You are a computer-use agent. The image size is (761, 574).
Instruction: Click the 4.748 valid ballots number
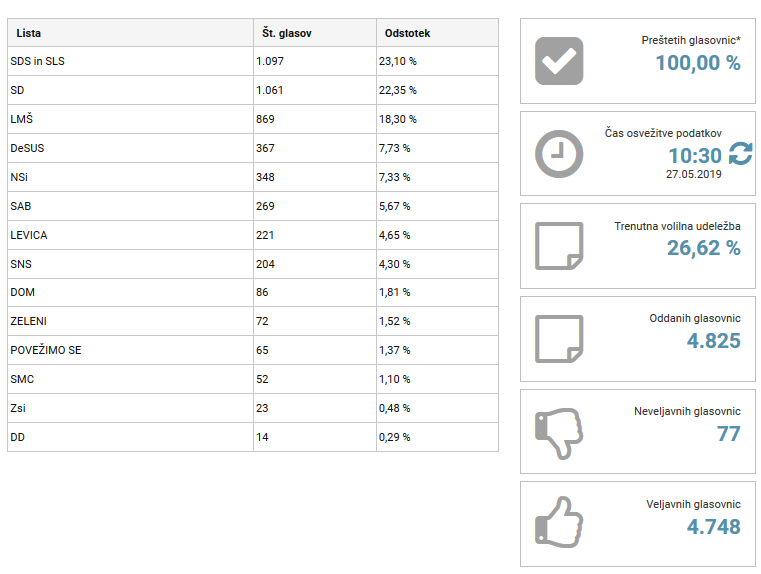713,526
